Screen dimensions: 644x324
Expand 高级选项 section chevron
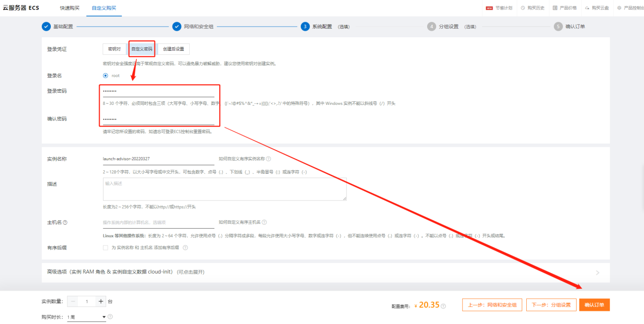tap(598, 273)
